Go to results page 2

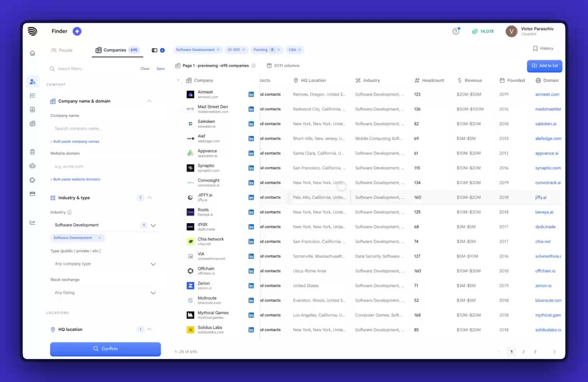coord(523,352)
